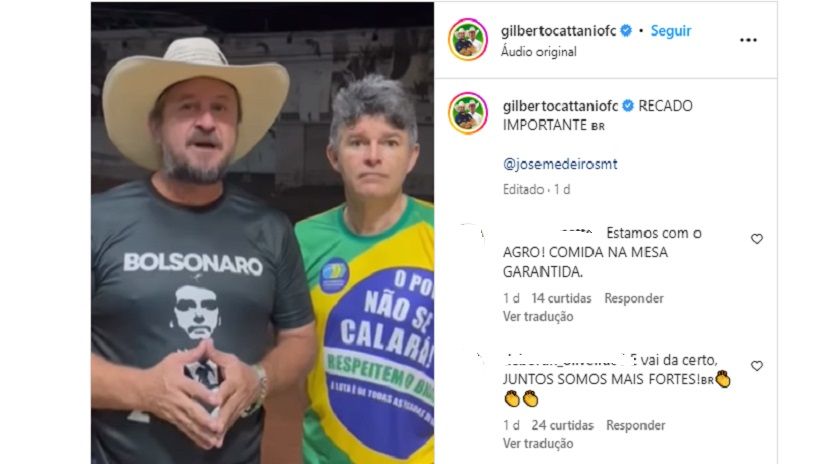Open the Áudio original link
Image resolution: width=825 pixels, height=464 pixels.
[538, 52]
